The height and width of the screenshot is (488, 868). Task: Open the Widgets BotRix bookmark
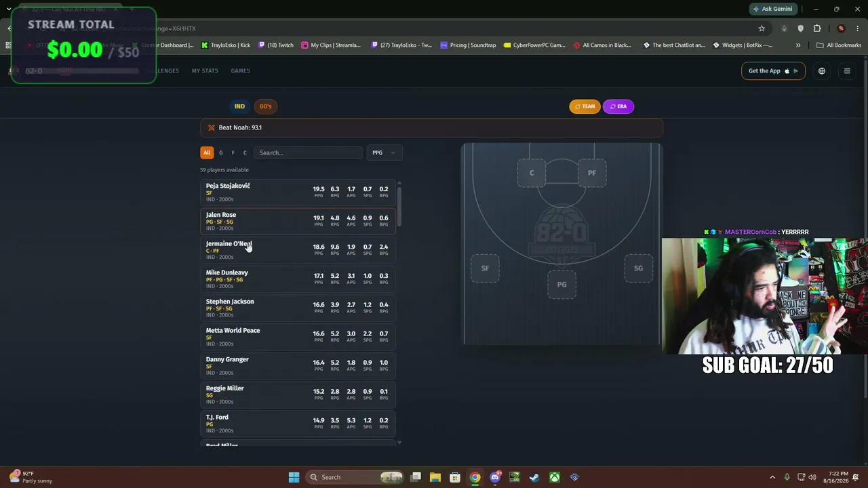(x=743, y=45)
